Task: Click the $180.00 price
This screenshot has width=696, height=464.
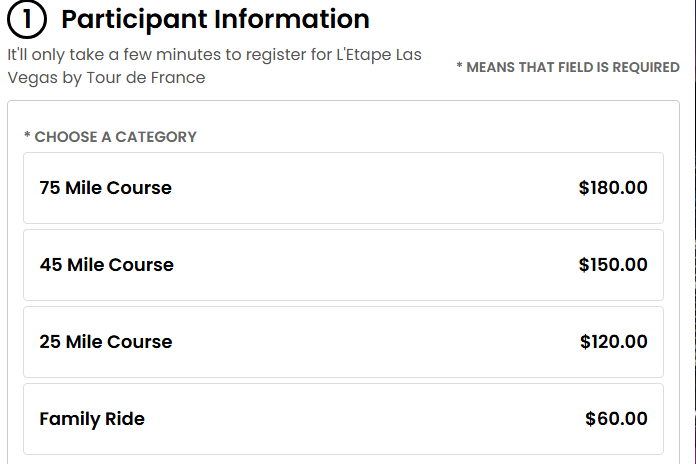Action: 613,188
